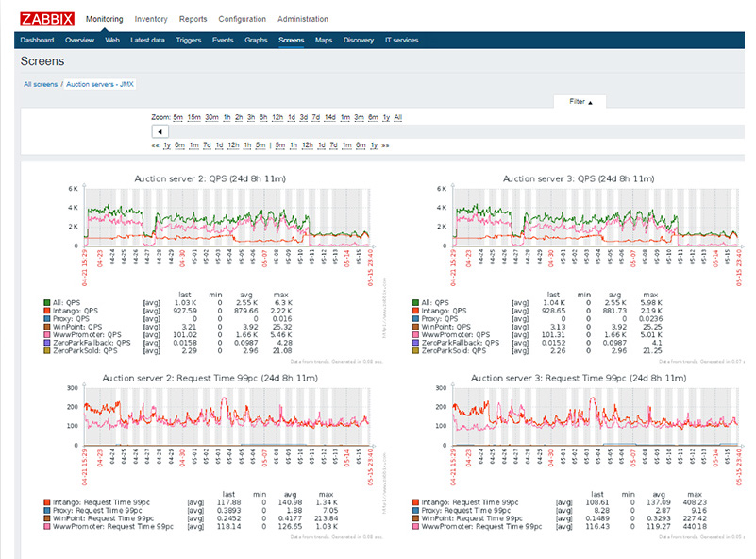Open the Discovery tab
The height and width of the screenshot is (559, 756).
(x=359, y=41)
